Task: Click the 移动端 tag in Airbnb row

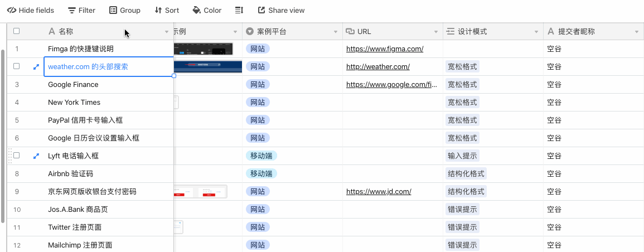Action: pos(262,173)
